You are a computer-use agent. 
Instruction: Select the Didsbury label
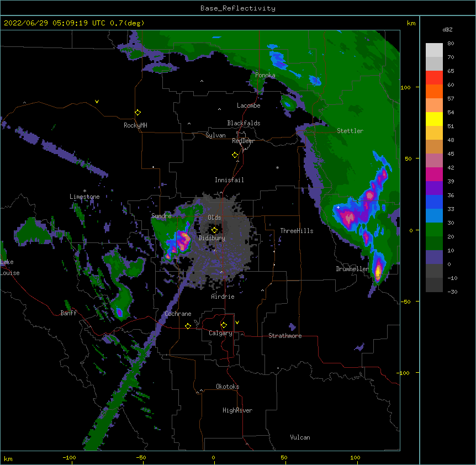[212, 238]
